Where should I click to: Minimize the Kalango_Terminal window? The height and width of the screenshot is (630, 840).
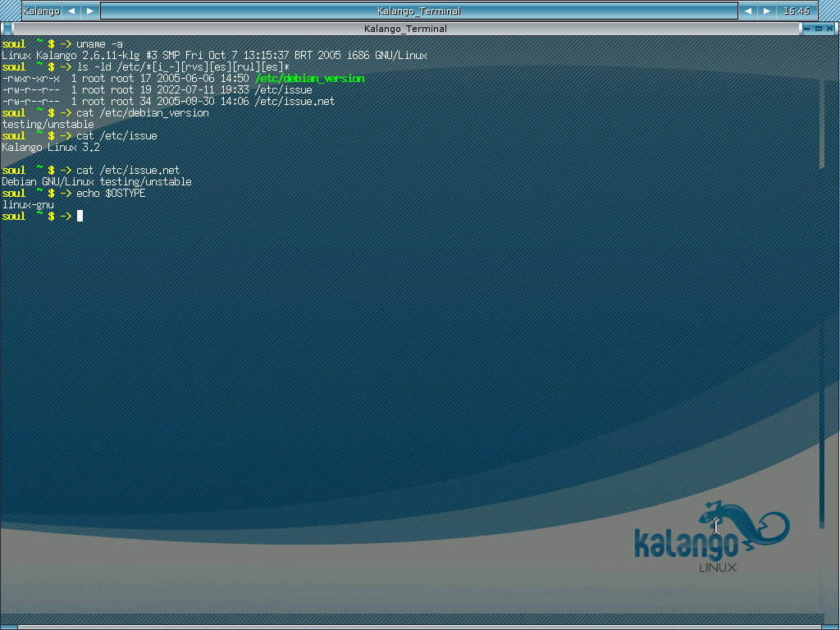click(807, 29)
